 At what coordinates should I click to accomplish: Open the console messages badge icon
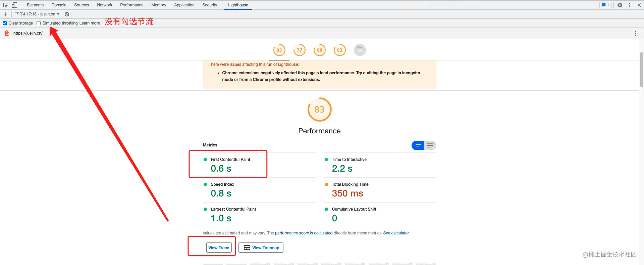(x=605, y=5)
